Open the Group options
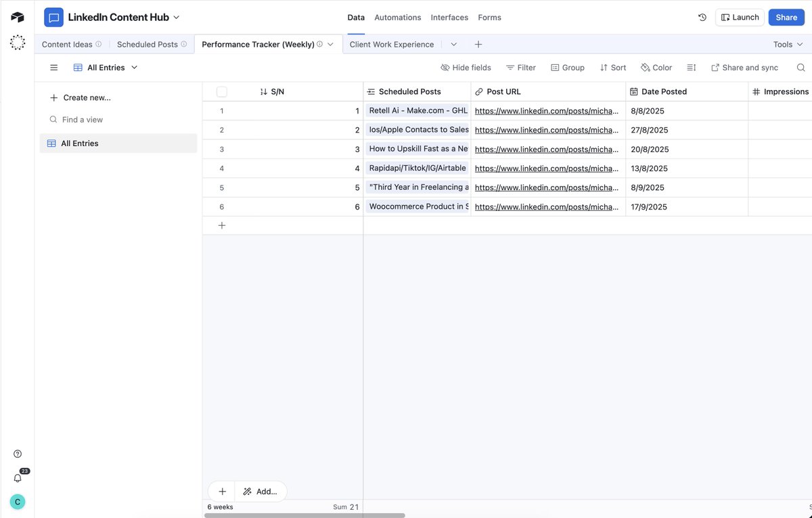This screenshot has height=518, width=812. pyautogui.click(x=568, y=68)
